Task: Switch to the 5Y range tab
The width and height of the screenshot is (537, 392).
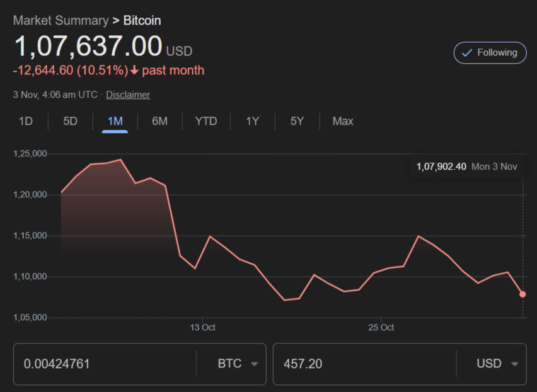Action: [297, 121]
